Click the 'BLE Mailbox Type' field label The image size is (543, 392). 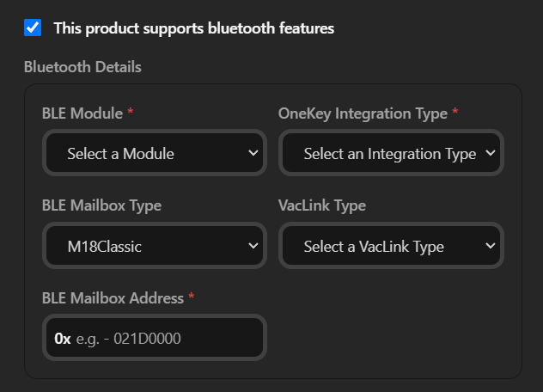point(101,205)
